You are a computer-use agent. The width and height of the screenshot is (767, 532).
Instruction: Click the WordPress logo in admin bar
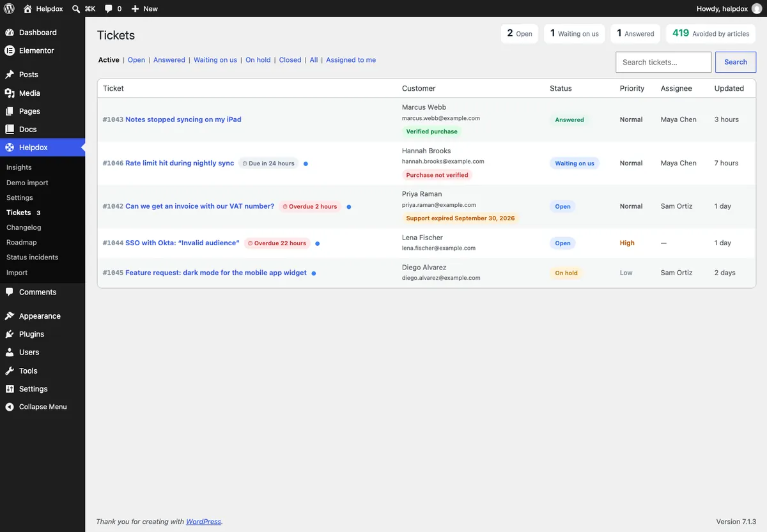[9, 8]
